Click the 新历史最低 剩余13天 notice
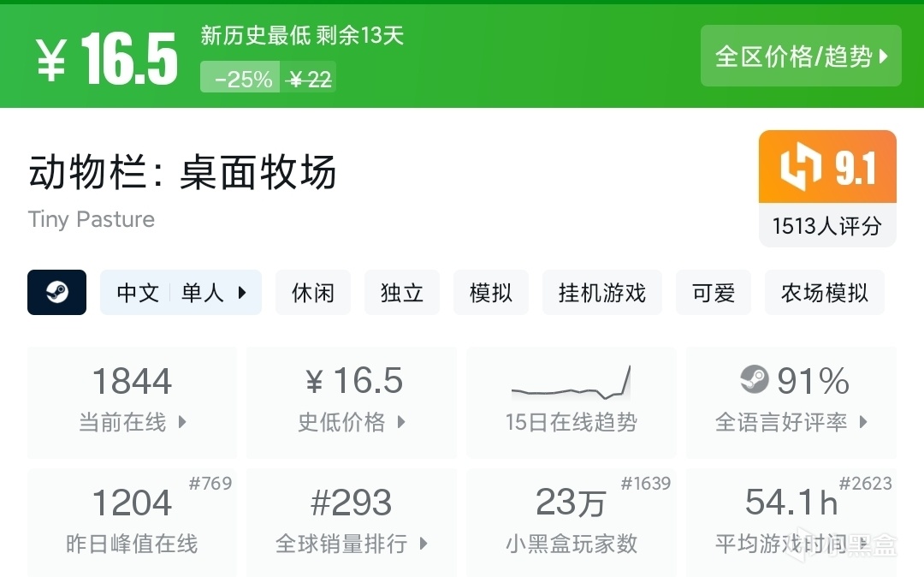This screenshot has width=924, height=577. pos(302,36)
